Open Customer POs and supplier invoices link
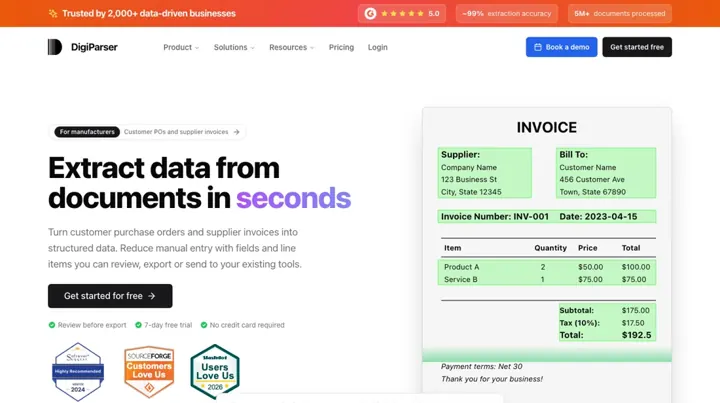 (176, 132)
